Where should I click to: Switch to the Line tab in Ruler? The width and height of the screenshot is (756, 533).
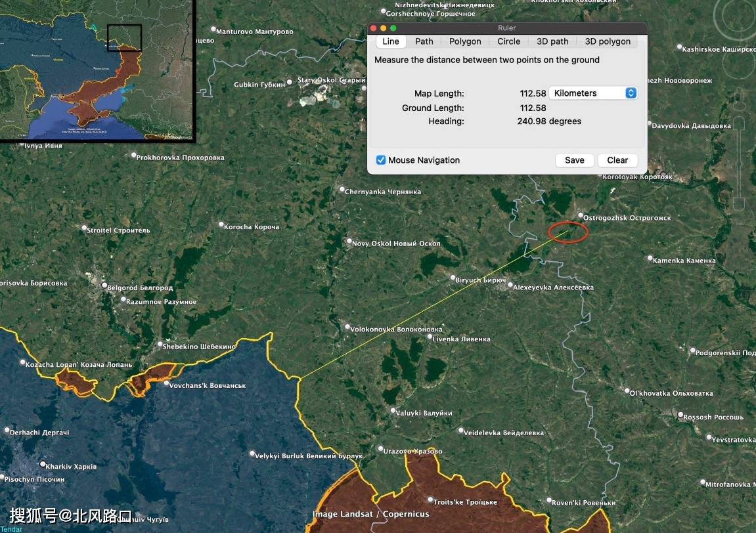pyautogui.click(x=391, y=41)
